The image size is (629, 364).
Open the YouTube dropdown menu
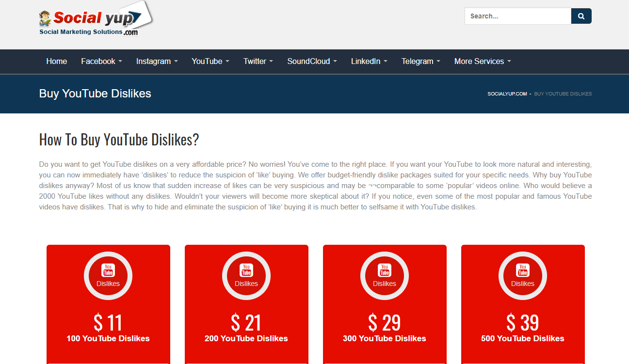pyautogui.click(x=210, y=61)
